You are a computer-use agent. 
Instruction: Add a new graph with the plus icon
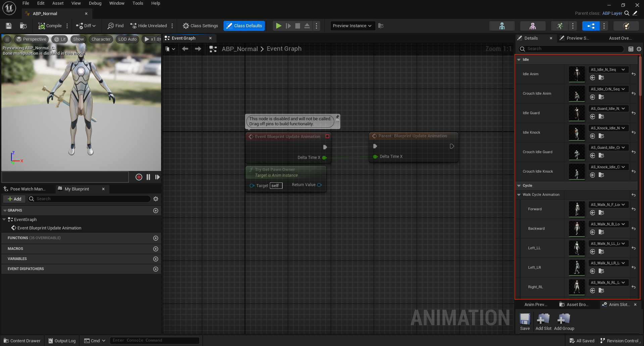(x=156, y=211)
